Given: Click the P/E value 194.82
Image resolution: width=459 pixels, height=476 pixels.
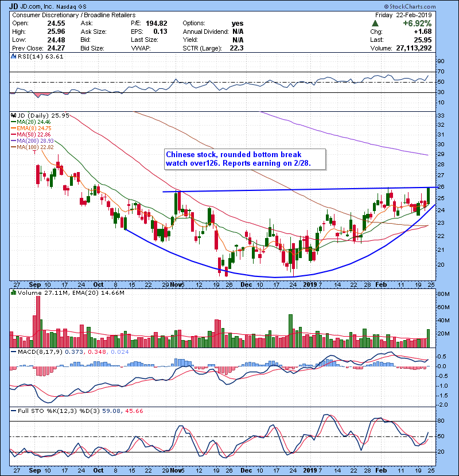Looking at the screenshot, I should point(157,24).
